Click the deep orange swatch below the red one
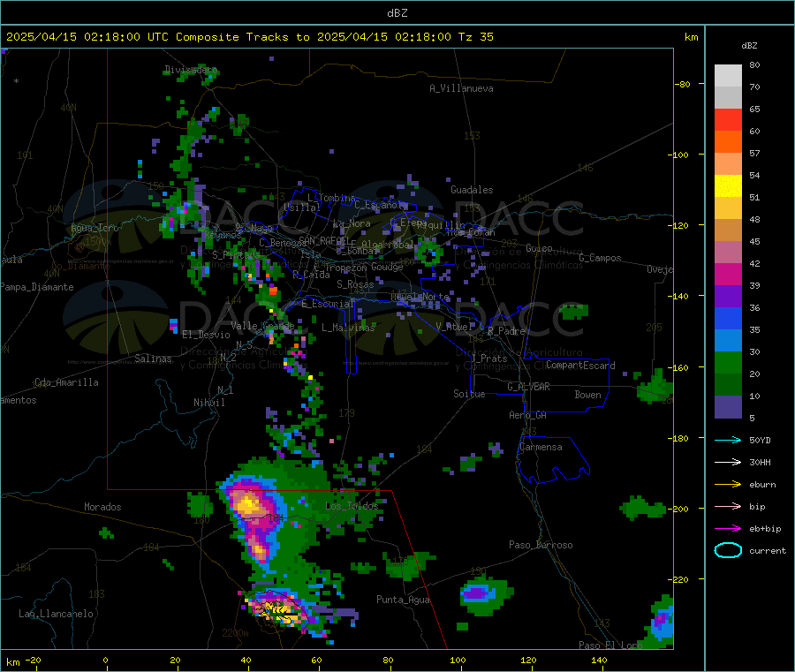 tap(728, 142)
